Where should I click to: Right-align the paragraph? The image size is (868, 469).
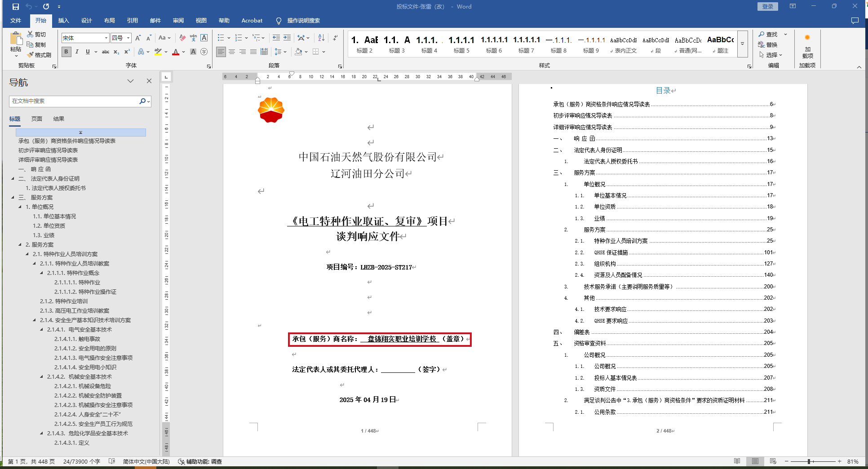coord(243,52)
